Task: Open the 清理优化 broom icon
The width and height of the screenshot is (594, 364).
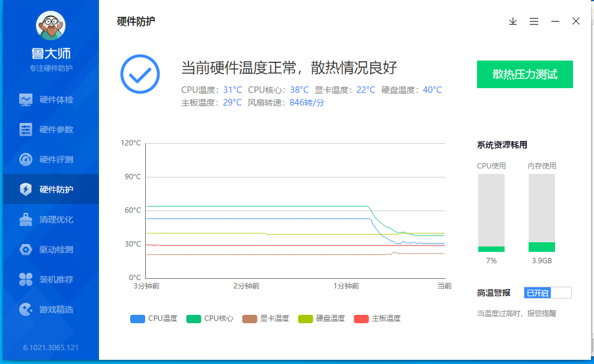Action: (26, 219)
